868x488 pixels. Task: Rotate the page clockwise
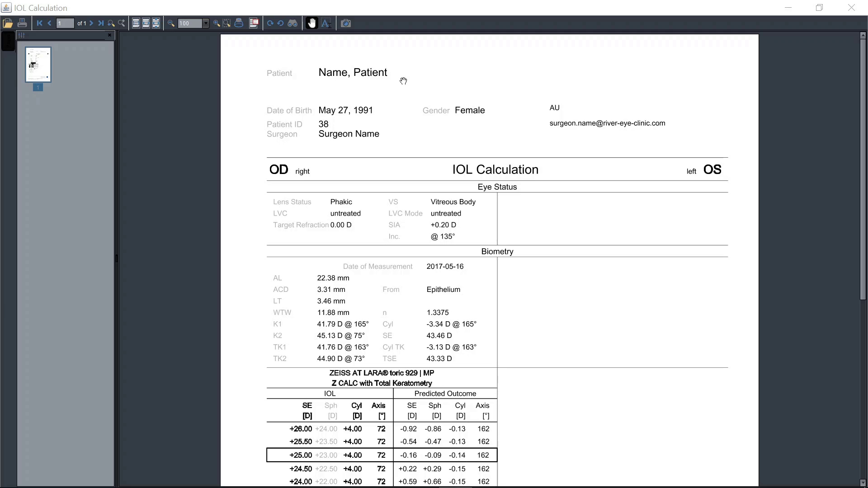coord(270,24)
